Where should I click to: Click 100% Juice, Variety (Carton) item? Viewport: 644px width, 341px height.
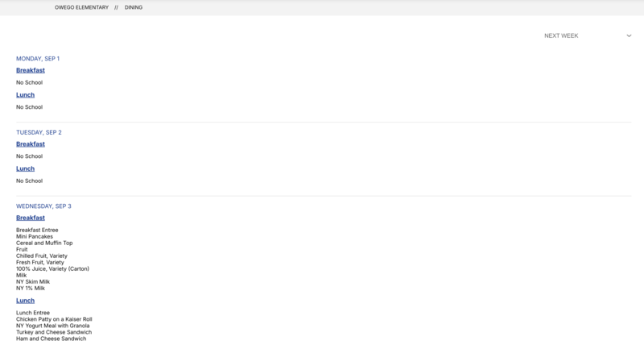pyautogui.click(x=52, y=268)
